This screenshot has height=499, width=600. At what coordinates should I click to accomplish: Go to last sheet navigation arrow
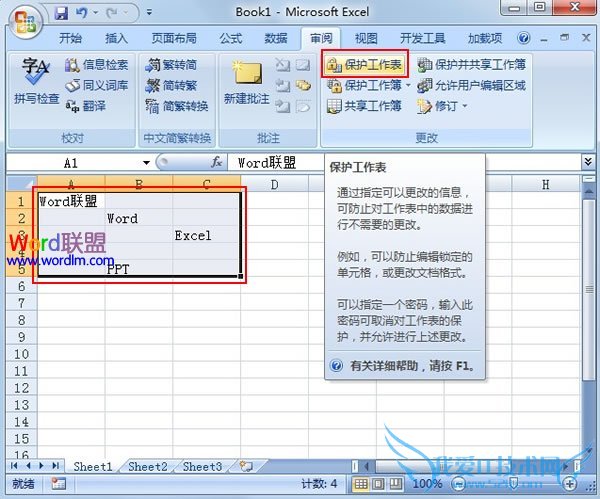point(56,466)
